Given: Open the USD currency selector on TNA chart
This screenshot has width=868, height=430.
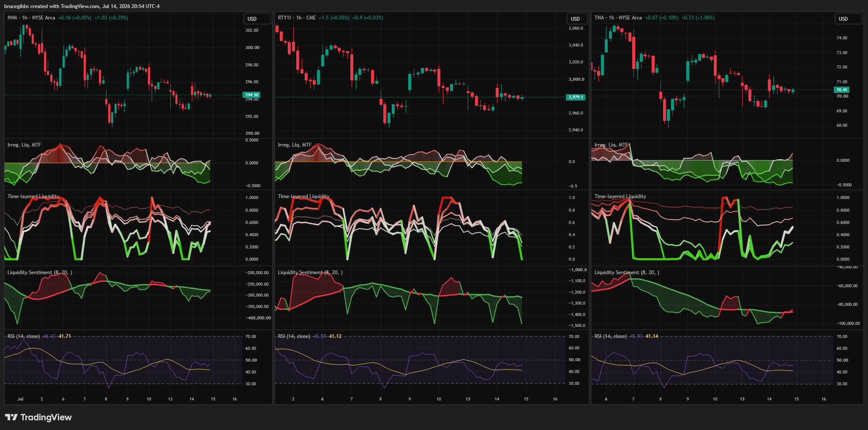Looking at the screenshot, I should (x=848, y=19).
